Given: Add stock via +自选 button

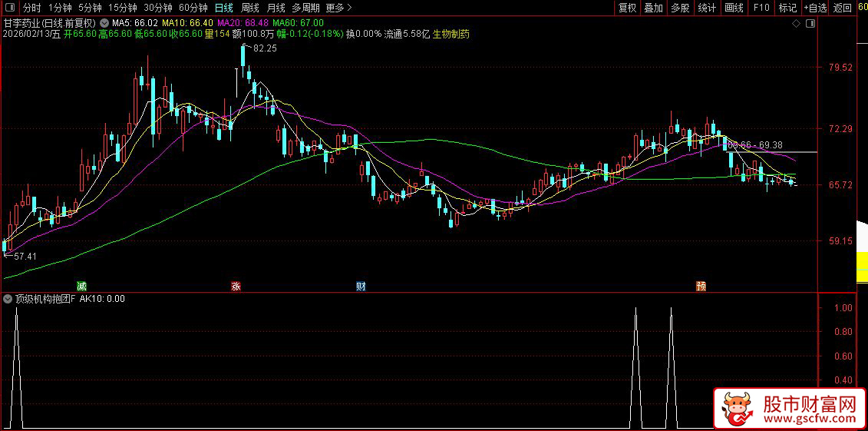Looking at the screenshot, I should click(x=815, y=8).
